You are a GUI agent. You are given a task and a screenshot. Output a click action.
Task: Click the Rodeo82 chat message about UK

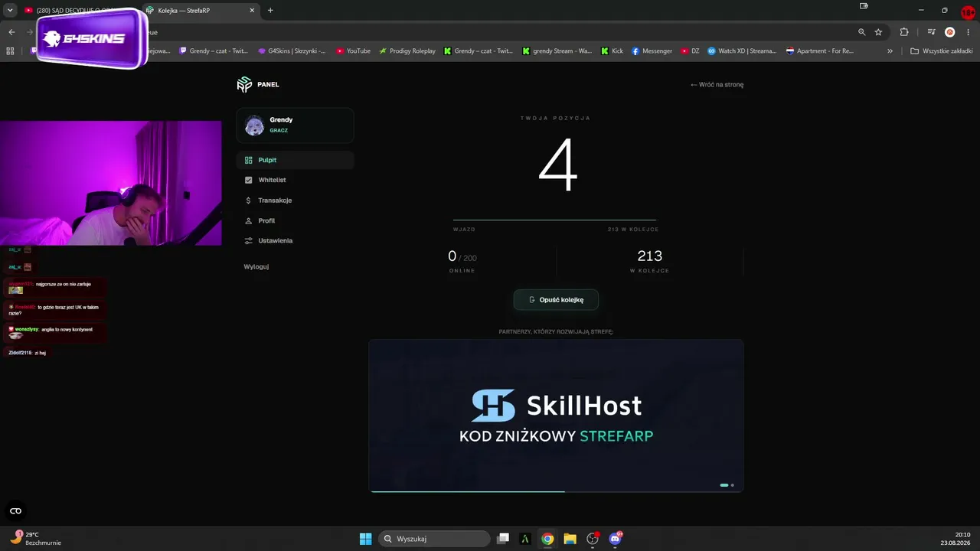click(55, 310)
